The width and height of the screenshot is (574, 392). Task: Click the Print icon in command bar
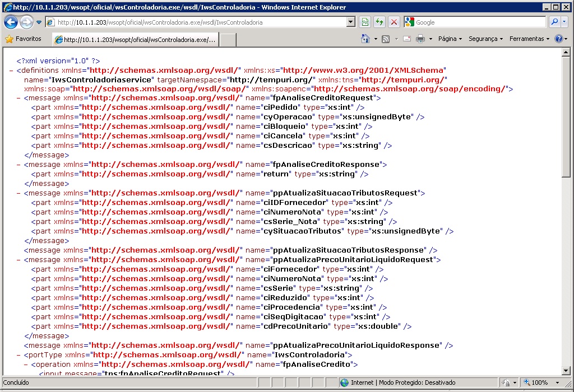pyautogui.click(x=420, y=39)
